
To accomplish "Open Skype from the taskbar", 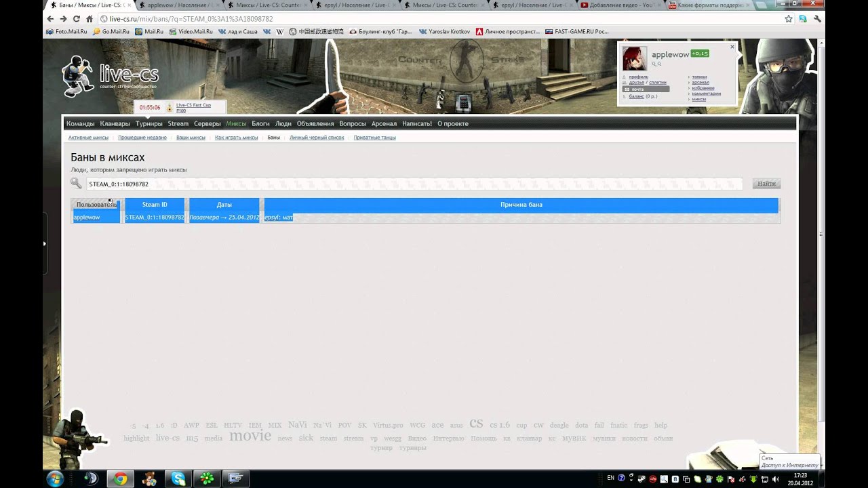I will point(178,479).
